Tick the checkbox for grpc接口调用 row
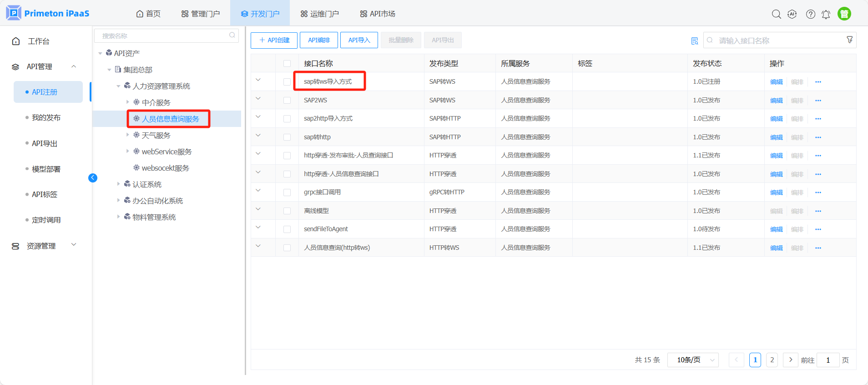868x385 pixels. pyautogui.click(x=287, y=192)
